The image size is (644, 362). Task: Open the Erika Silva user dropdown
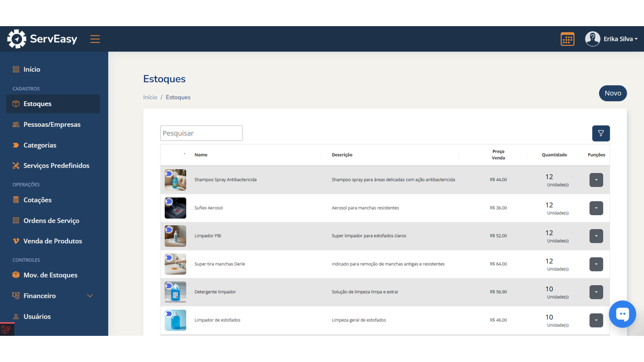(x=620, y=39)
